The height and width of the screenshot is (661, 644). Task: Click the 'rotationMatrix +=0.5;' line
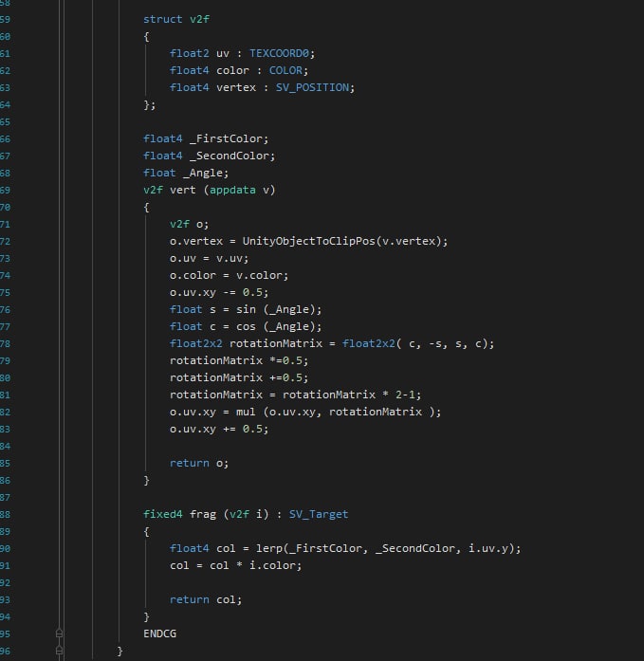point(239,377)
